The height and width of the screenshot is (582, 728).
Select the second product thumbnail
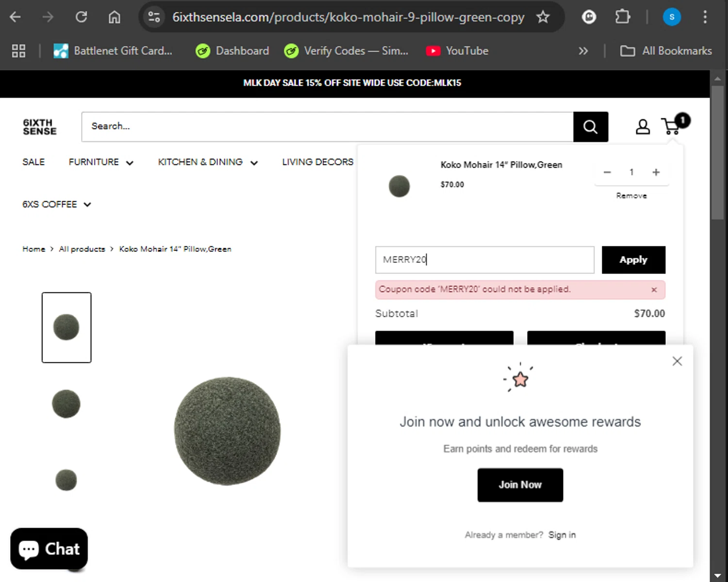pos(66,404)
